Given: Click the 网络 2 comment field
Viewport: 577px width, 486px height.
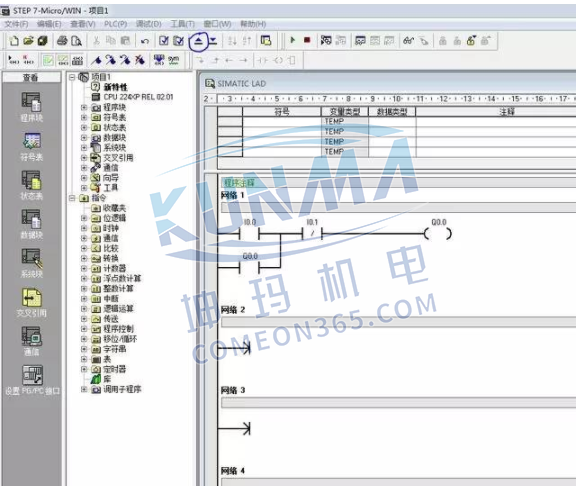Looking at the screenshot, I should [398, 323].
